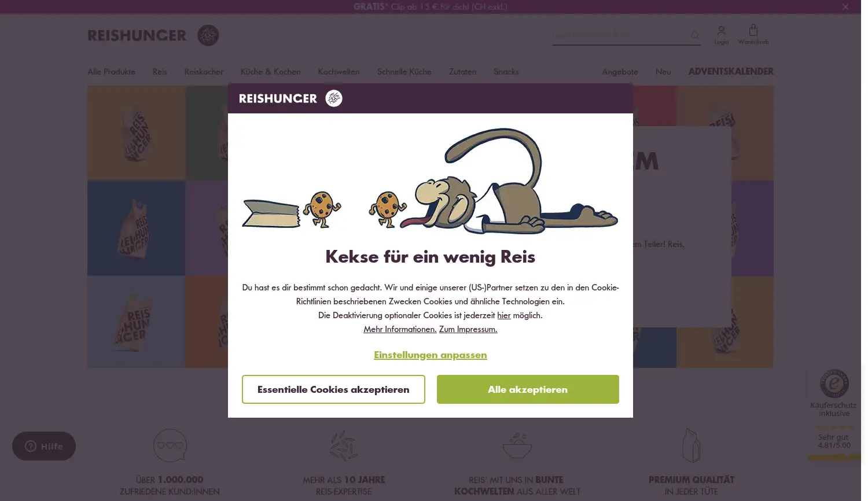Open the Zum Impressum link
The image size is (868, 501).
(468, 329)
